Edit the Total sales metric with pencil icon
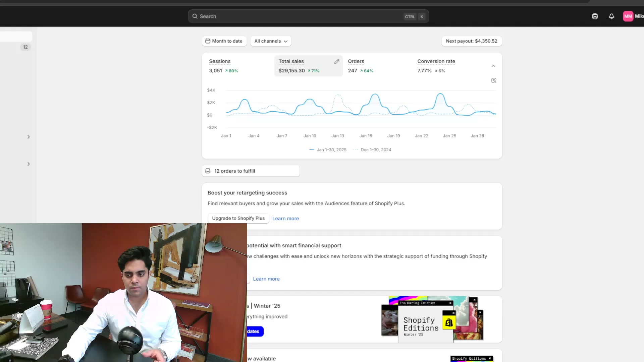 [x=337, y=61]
